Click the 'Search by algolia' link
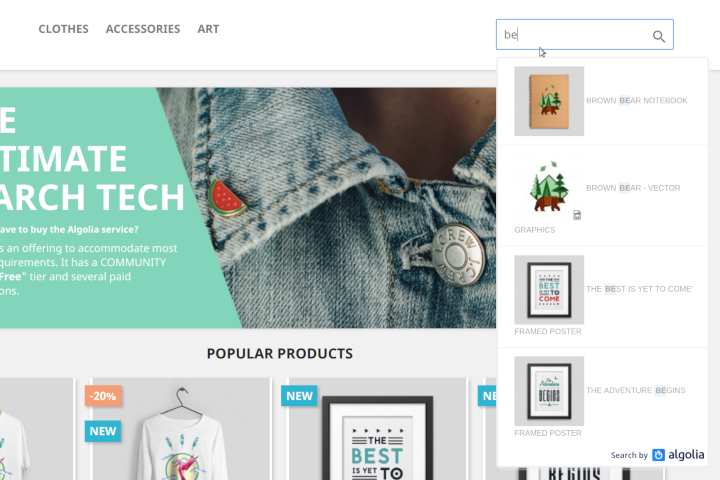 657,455
